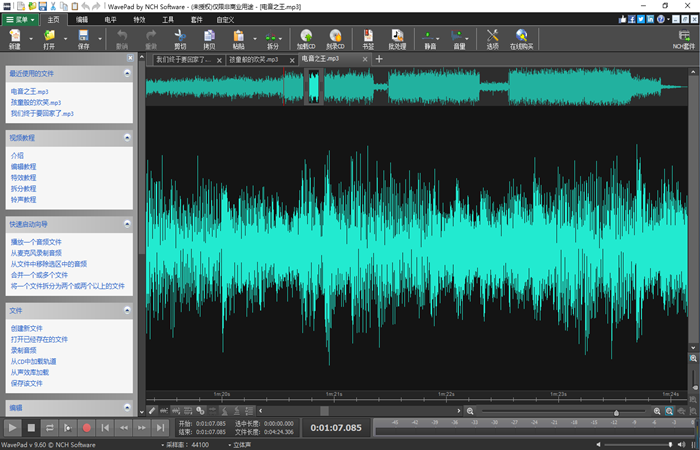Click the 创建新文件 link in sidebar
This screenshot has height=450, width=700.
[29, 328]
